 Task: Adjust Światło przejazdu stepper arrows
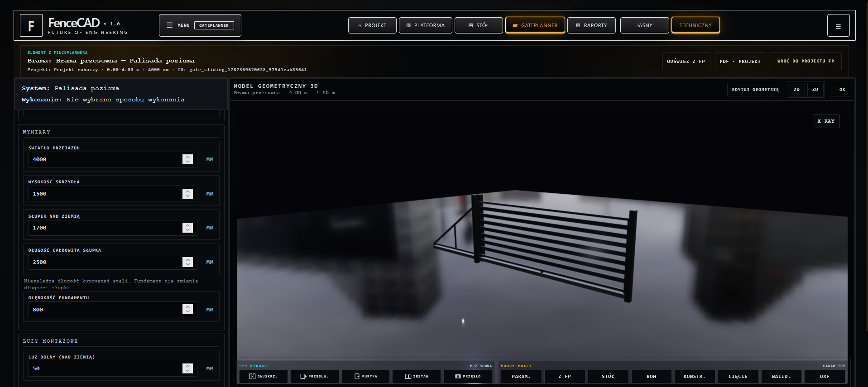tap(188, 159)
